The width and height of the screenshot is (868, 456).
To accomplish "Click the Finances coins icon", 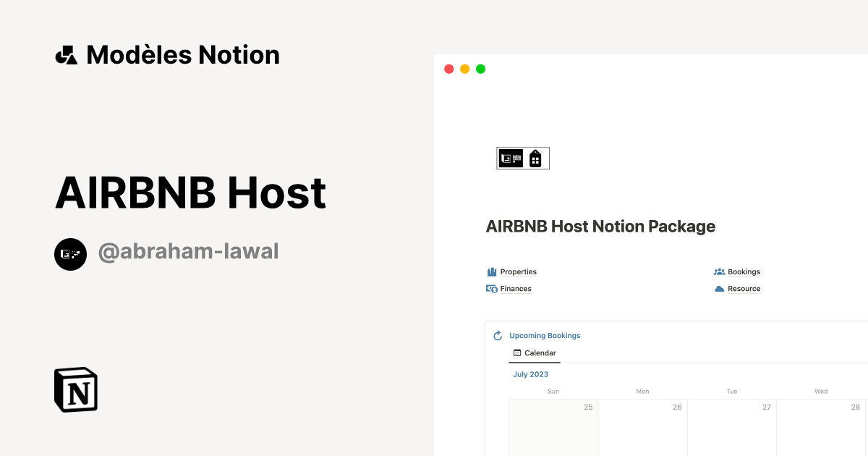I will pyautogui.click(x=491, y=288).
